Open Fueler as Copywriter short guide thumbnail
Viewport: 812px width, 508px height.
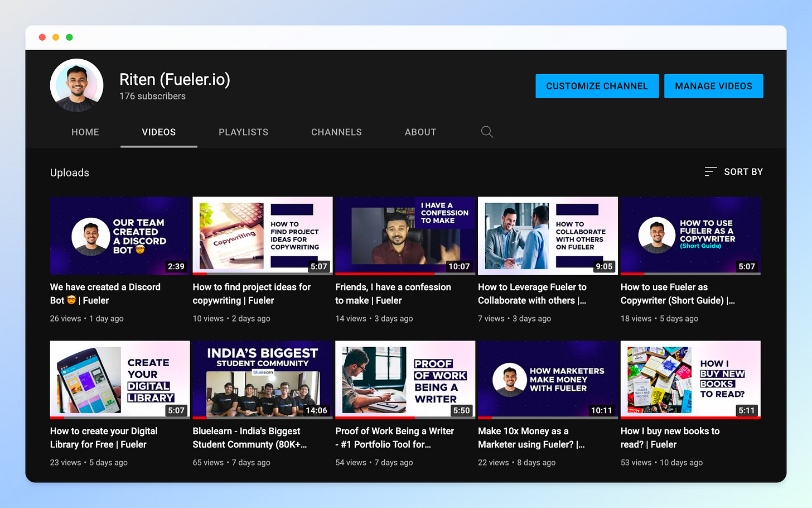pos(690,236)
